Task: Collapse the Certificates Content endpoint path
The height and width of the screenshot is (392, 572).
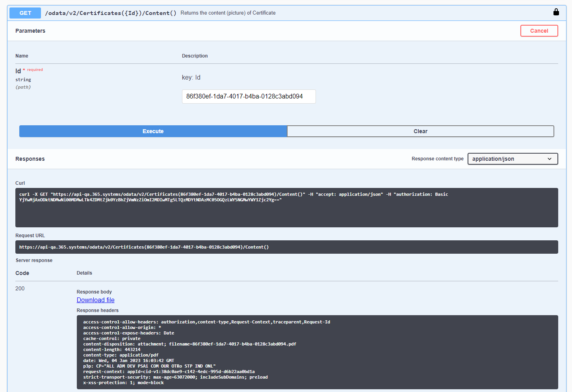Action: (111, 13)
